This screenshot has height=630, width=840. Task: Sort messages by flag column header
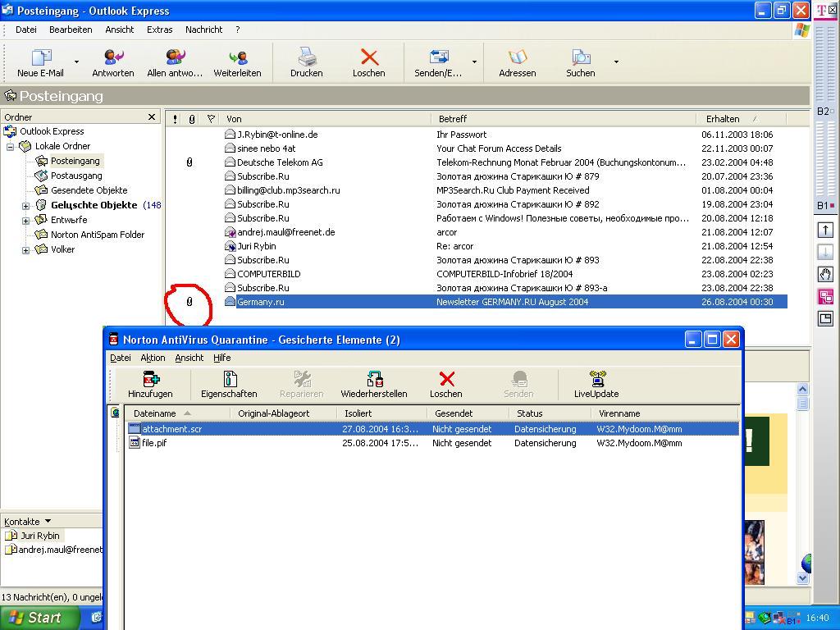click(x=211, y=119)
